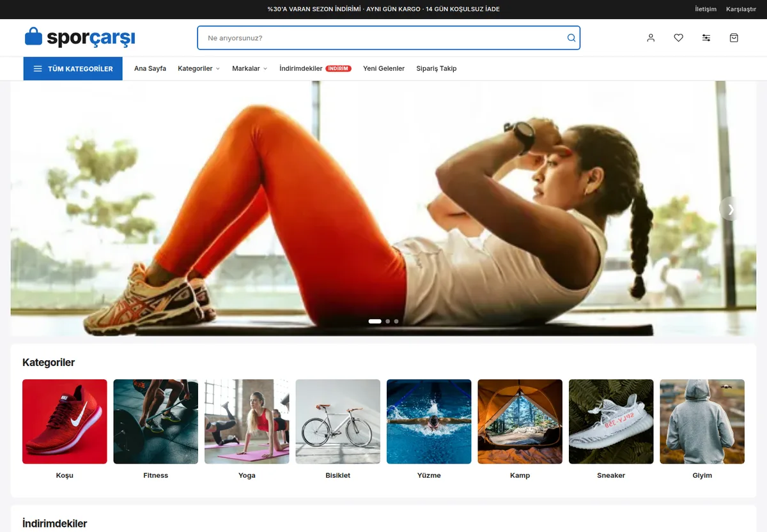Click the Koşu category label
767x532 pixels.
[x=65, y=476]
